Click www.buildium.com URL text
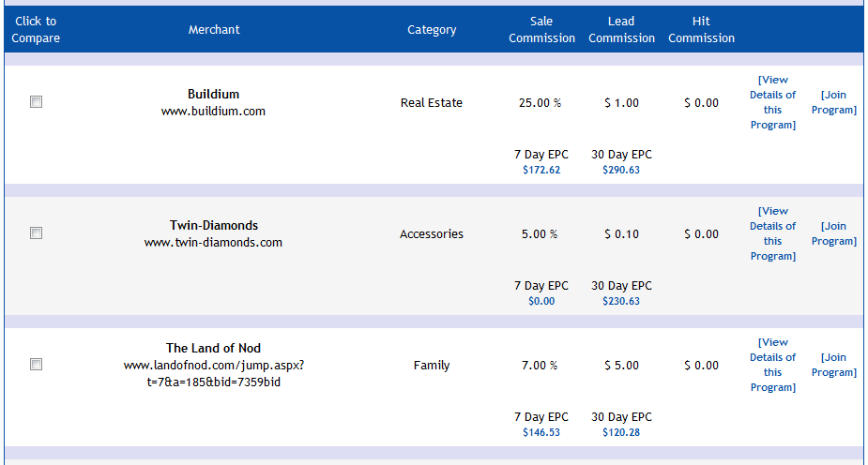This screenshot has height=465, width=868. click(213, 112)
